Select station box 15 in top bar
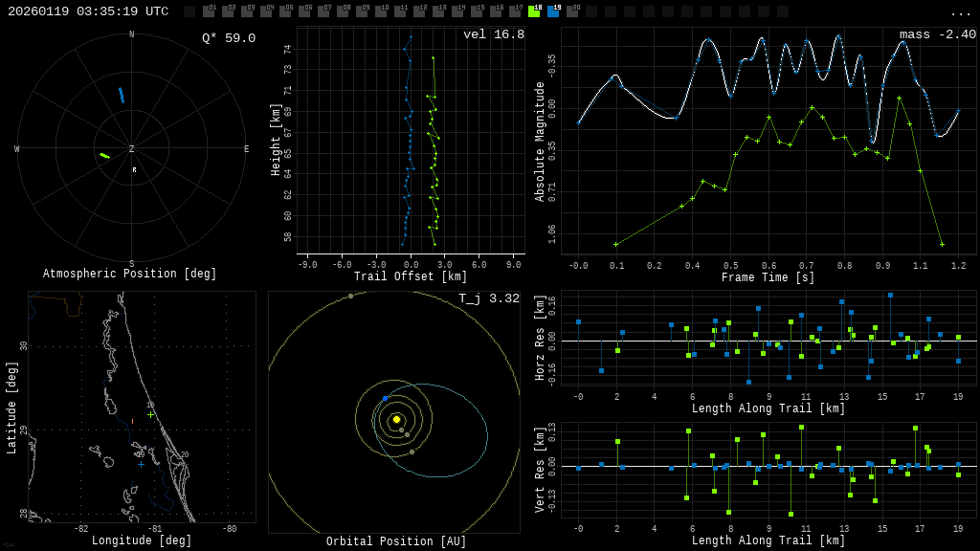The image size is (980, 551). (477, 11)
